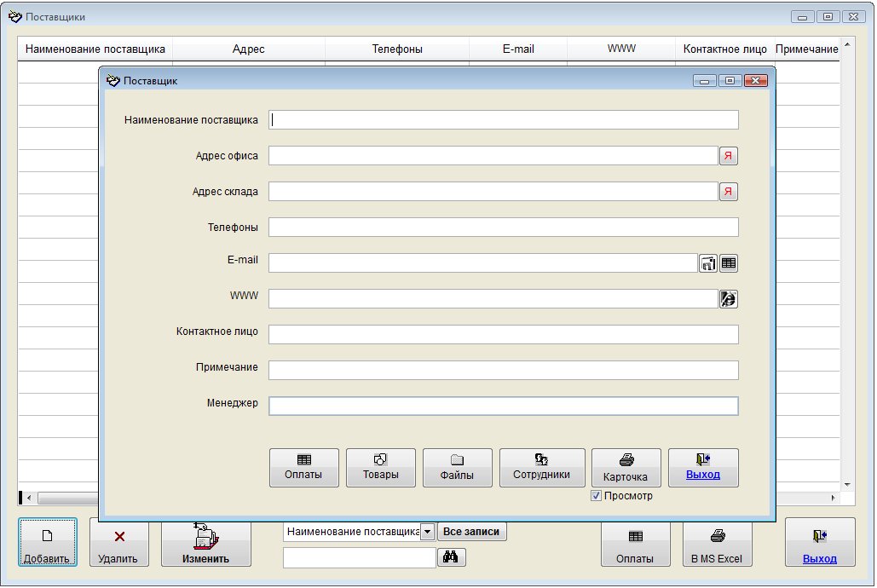
Task: Click the E-mail input field
Action: coord(483,263)
